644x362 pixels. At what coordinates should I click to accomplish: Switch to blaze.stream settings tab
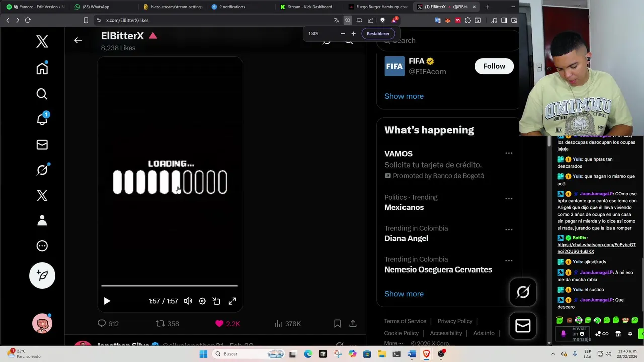point(173,7)
